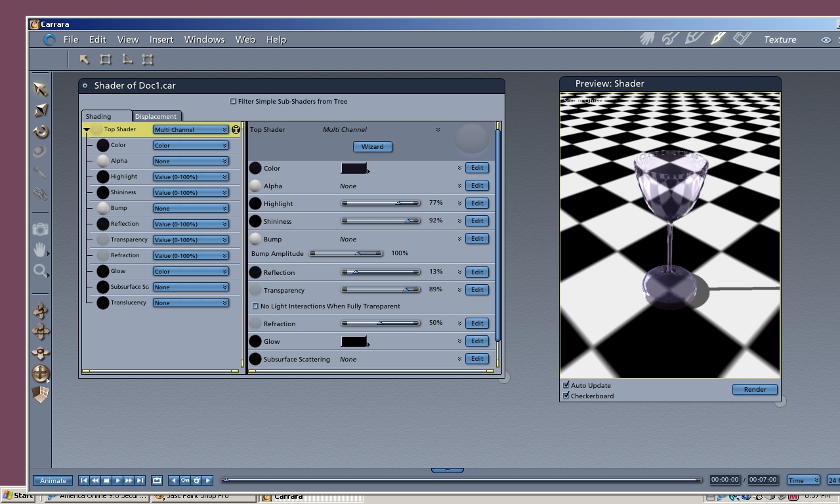The width and height of the screenshot is (840, 504).
Task: Click the camera tool in left sidebar
Action: [40, 229]
